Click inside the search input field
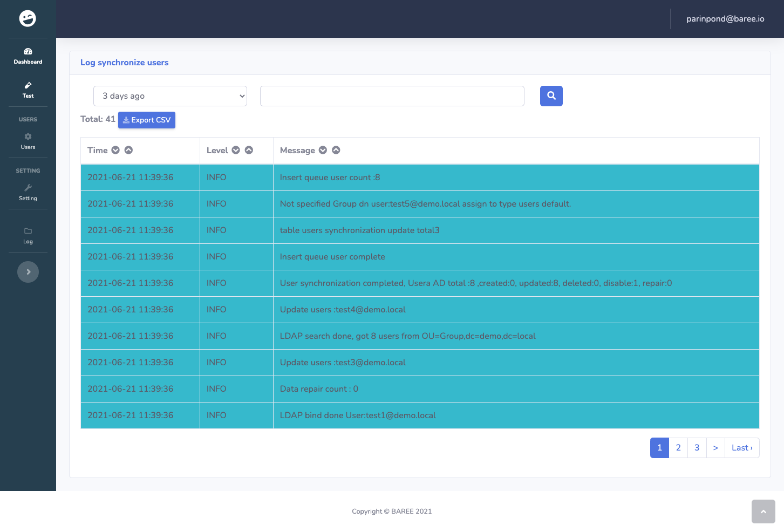784x532 pixels. click(x=392, y=96)
